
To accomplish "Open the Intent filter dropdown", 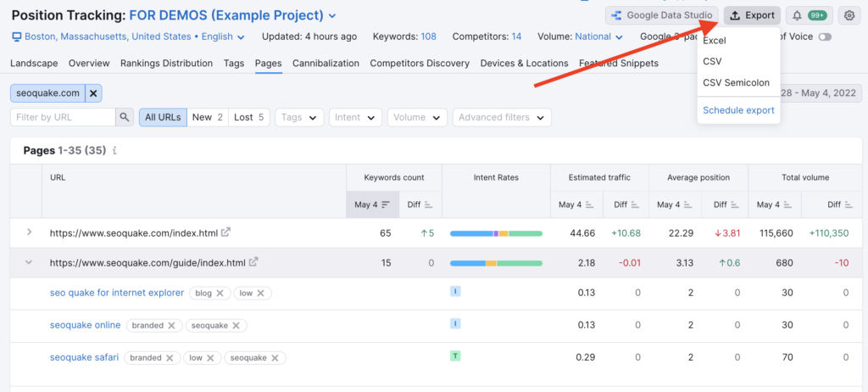I will click(x=355, y=117).
